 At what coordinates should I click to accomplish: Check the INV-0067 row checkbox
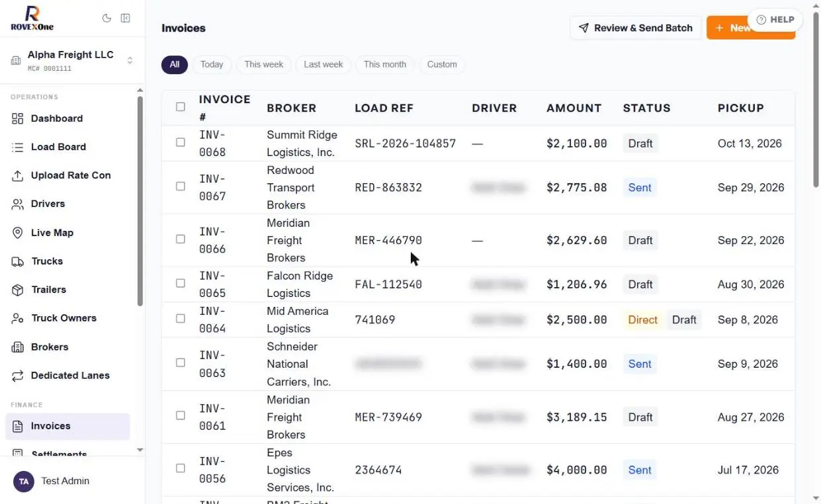181,187
